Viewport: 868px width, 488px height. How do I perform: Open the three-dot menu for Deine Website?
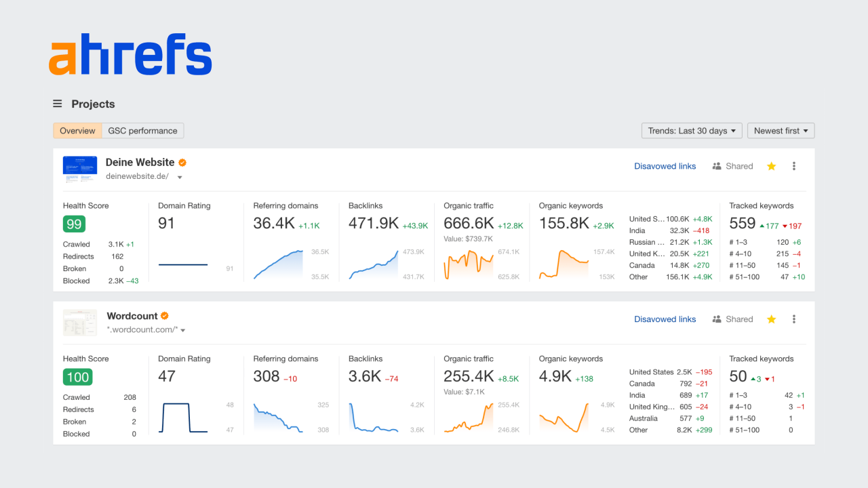[794, 166]
